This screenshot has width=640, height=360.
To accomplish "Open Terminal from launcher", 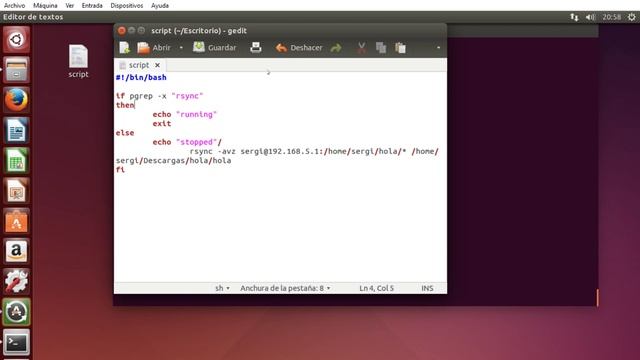I will pyautogui.click(x=16, y=342).
